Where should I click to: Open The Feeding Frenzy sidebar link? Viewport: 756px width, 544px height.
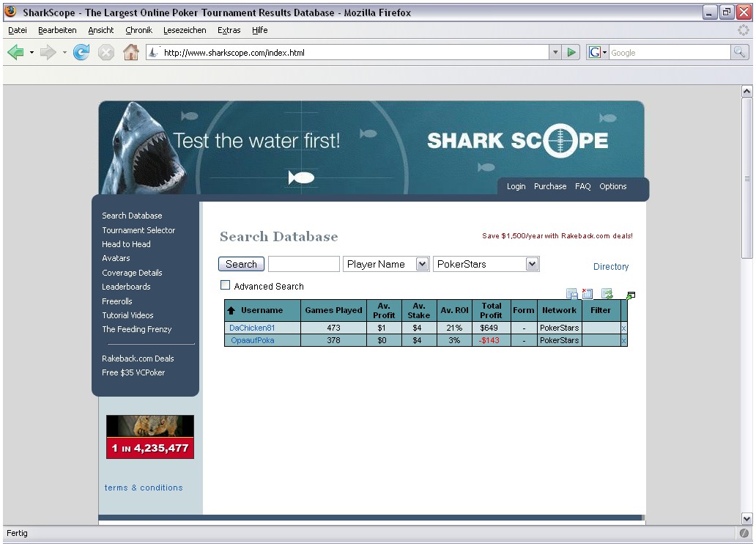coord(137,329)
